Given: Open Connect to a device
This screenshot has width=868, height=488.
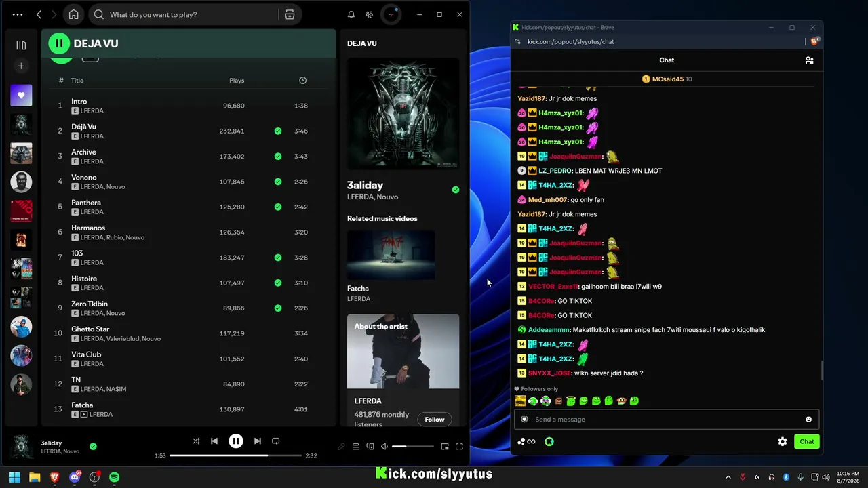Looking at the screenshot, I should tap(370, 447).
